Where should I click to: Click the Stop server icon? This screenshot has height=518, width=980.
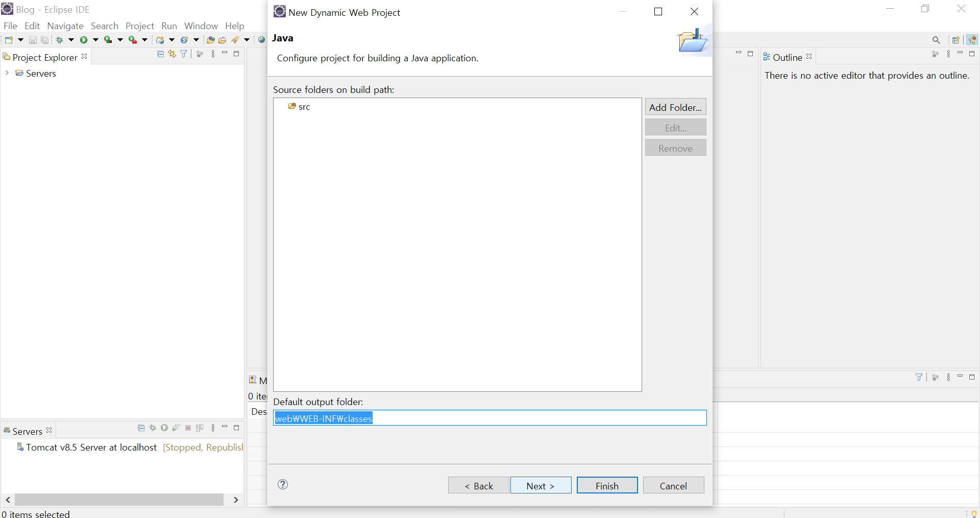(x=188, y=428)
